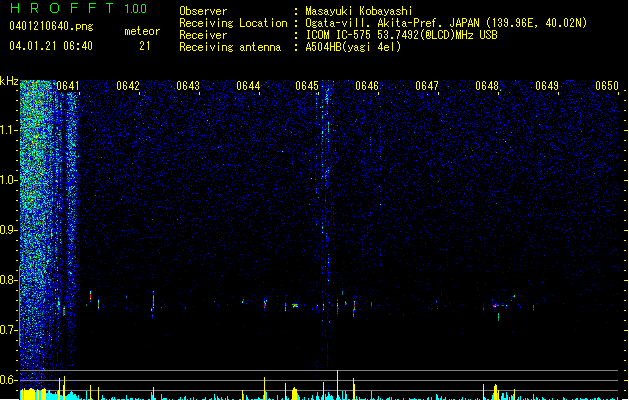Click the 0646 time marker

[x=367, y=86]
